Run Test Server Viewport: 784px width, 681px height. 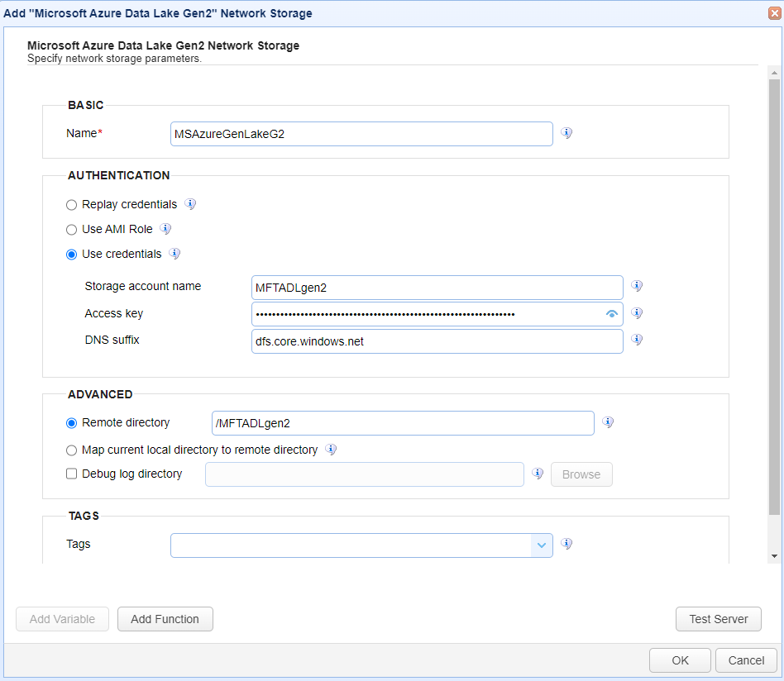[x=719, y=619]
